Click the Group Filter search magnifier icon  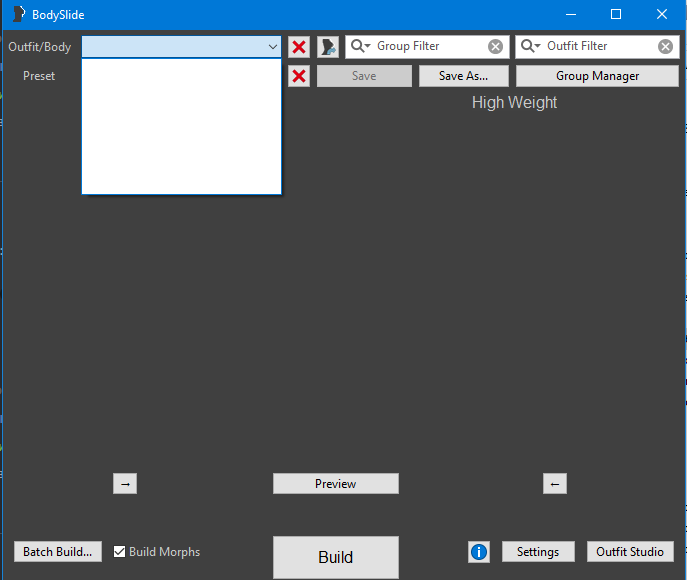359,47
